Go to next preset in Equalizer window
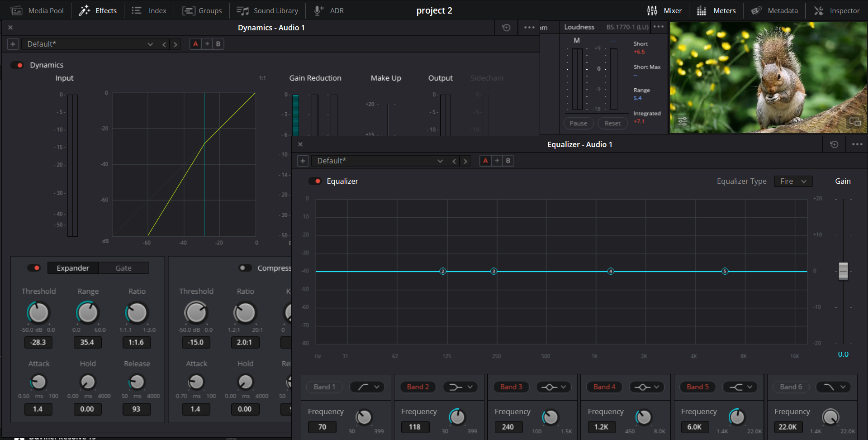868x440 pixels. (x=465, y=161)
